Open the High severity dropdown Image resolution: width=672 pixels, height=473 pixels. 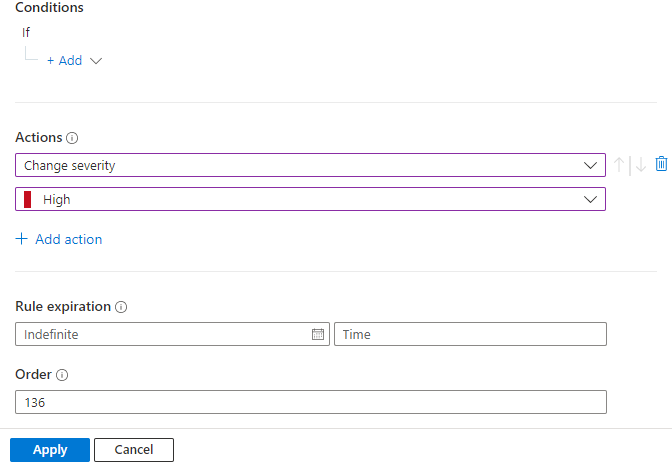pos(589,199)
